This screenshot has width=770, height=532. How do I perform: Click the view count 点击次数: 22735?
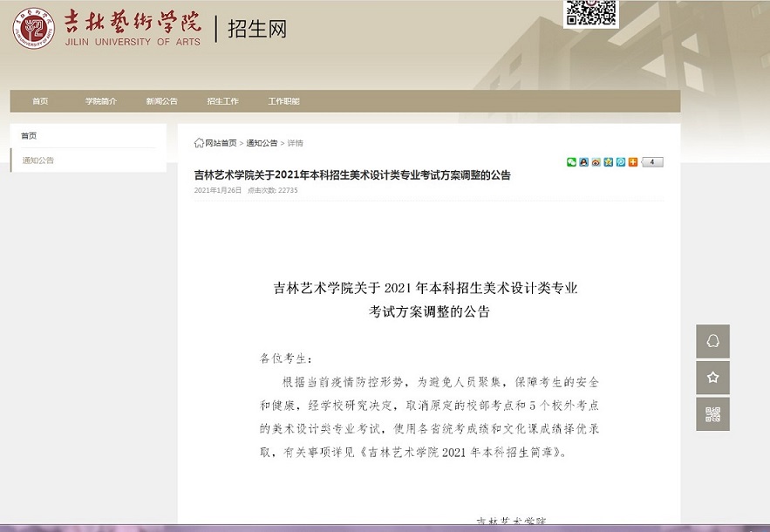[x=273, y=190]
